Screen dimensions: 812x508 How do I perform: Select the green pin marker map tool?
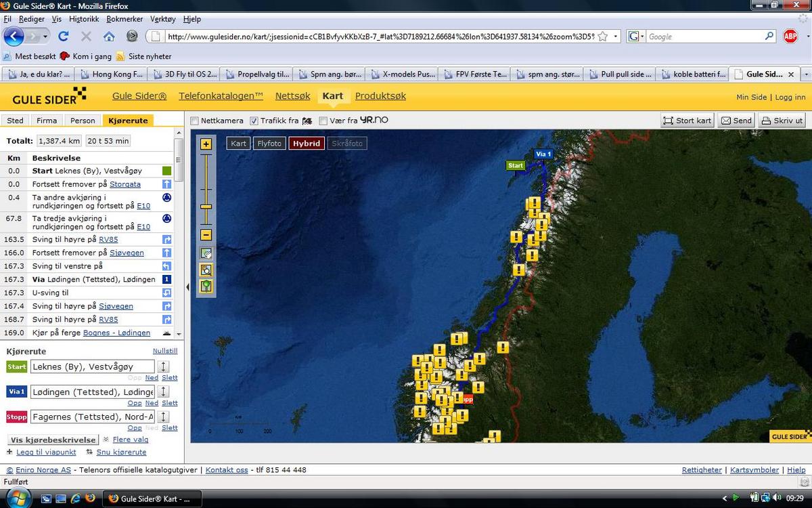(x=206, y=286)
